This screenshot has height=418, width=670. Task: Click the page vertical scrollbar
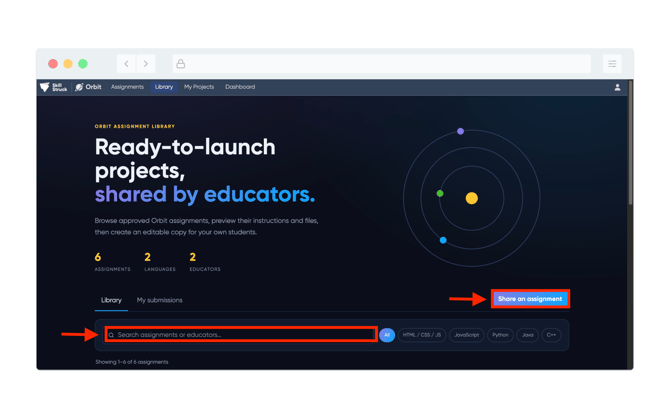(630, 143)
